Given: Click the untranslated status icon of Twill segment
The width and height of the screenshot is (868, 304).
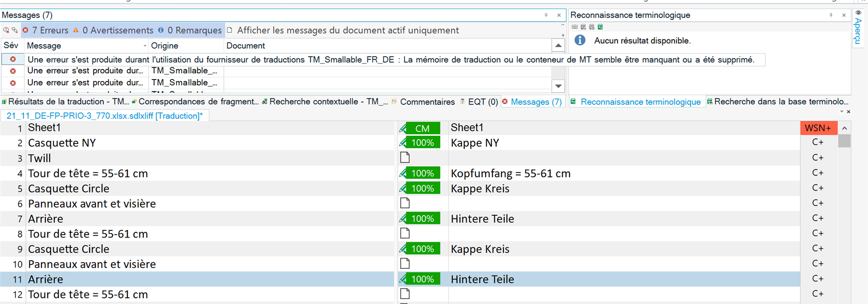Looking at the screenshot, I should tap(405, 158).
